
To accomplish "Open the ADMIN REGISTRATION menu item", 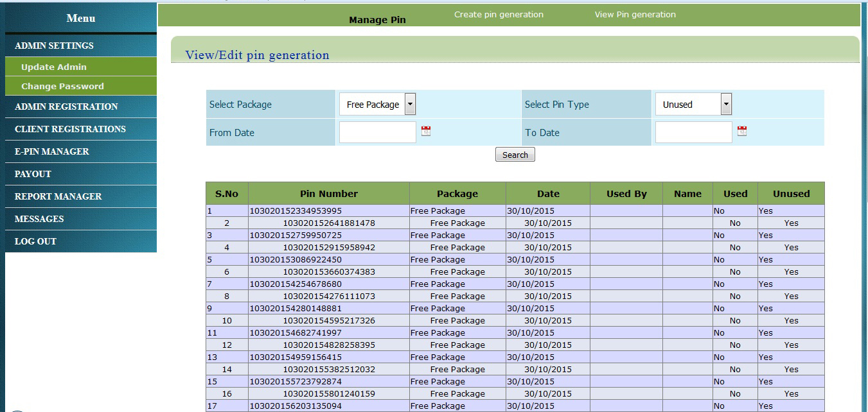I will tap(66, 107).
